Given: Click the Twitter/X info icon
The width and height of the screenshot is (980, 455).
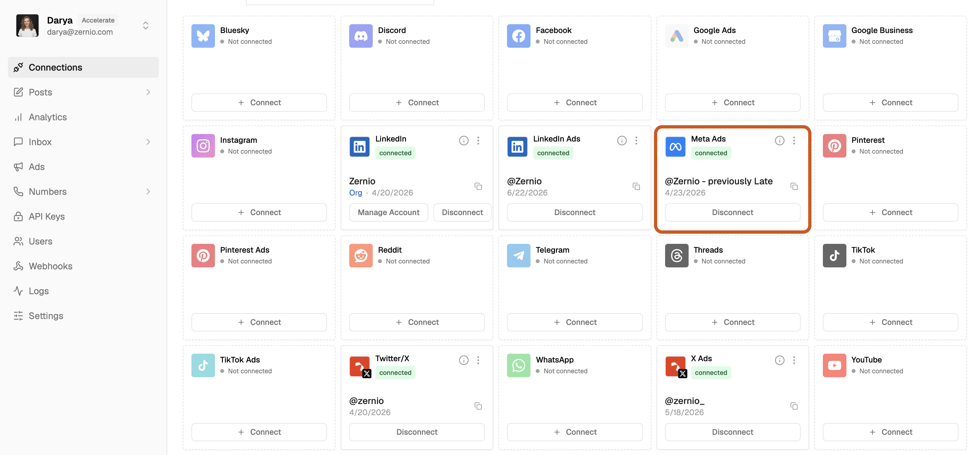Looking at the screenshot, I should pos(463,360).
